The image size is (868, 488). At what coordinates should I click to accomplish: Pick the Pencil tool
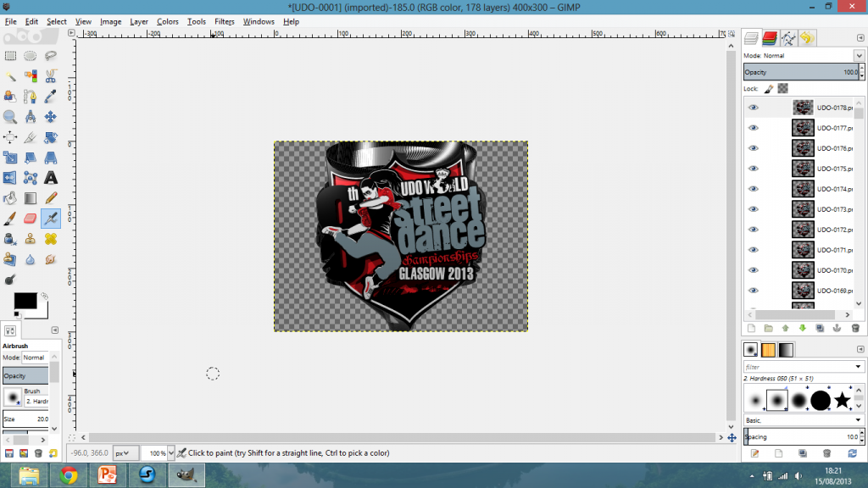click(50, 198)
